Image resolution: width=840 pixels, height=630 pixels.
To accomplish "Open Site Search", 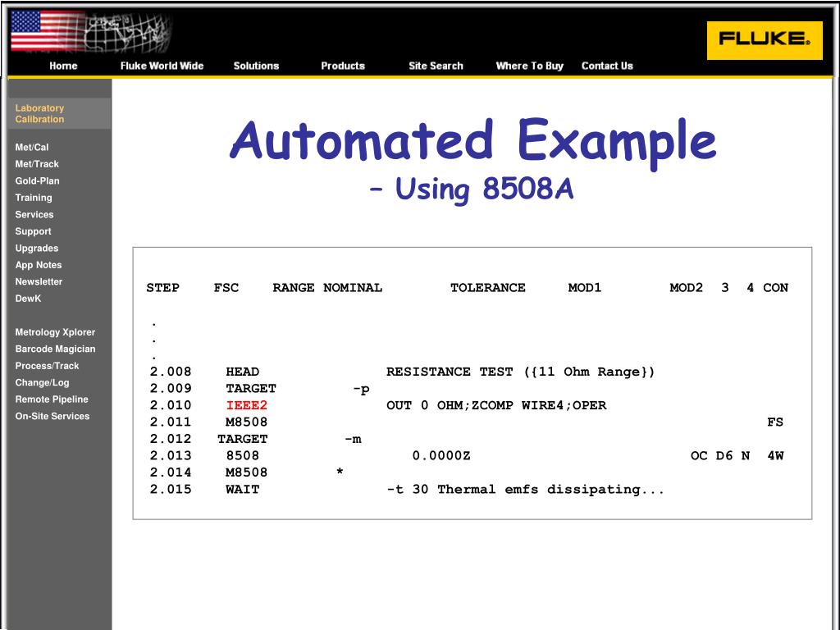I will 436,66.
